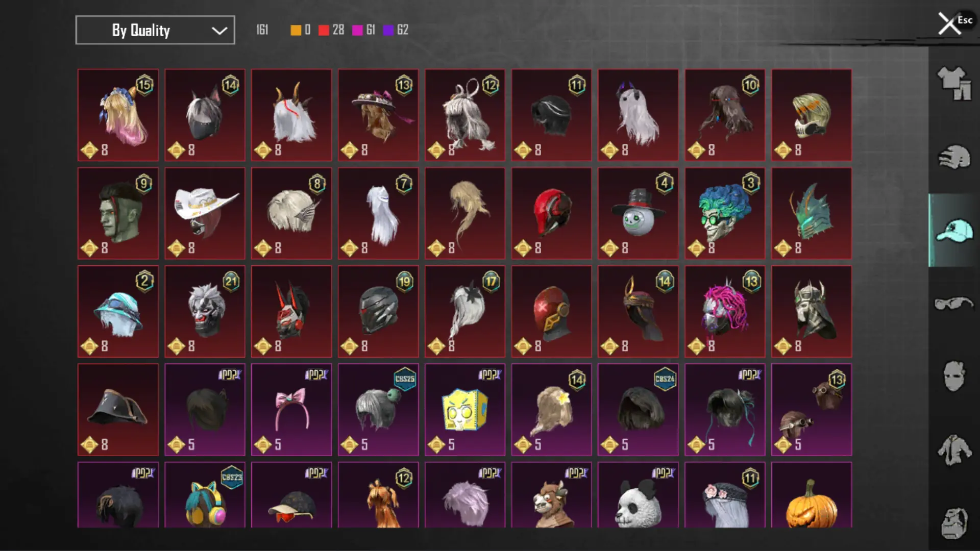Expand sort options using the chevron arrow
Viewport: 980px width, 551px height.
[219, 31]
